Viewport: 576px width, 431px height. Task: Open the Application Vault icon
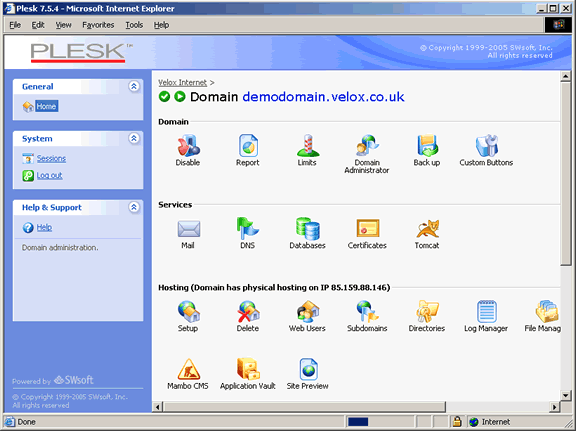tap(248, 369)
